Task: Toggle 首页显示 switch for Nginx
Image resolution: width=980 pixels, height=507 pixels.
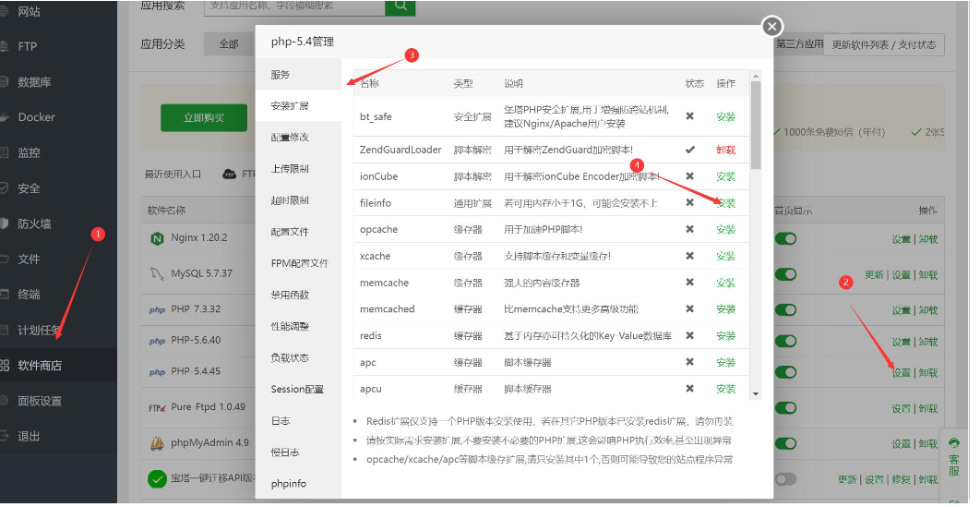Action: point(785,239)
